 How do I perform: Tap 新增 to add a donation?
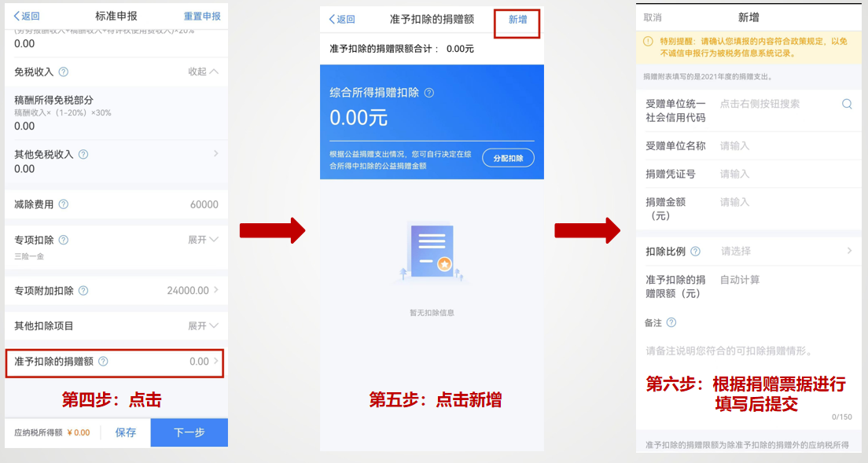point(517,20)
